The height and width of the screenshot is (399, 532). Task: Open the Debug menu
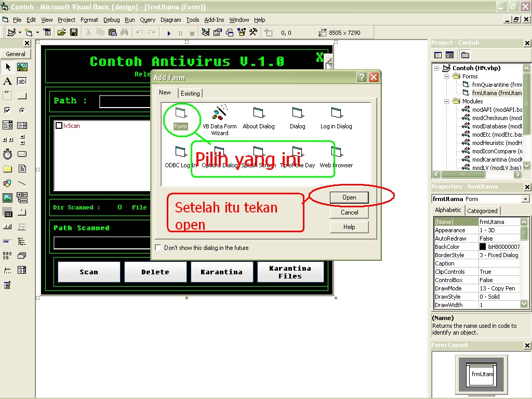point(112,20)
